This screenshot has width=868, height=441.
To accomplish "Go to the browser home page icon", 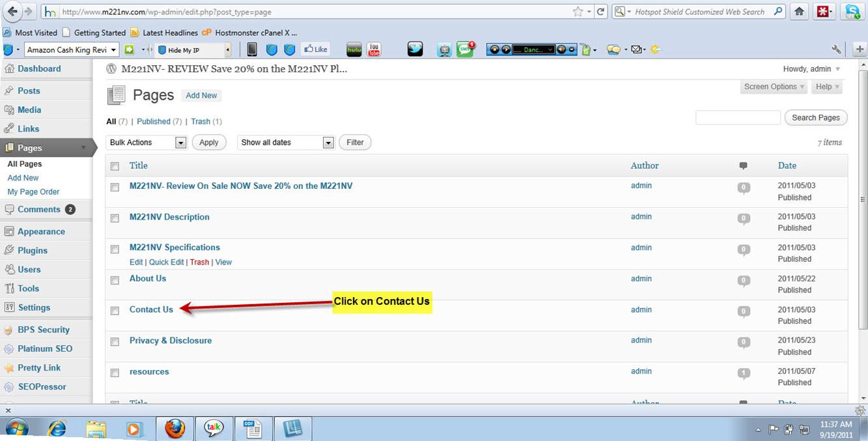I will pos(799,12).
